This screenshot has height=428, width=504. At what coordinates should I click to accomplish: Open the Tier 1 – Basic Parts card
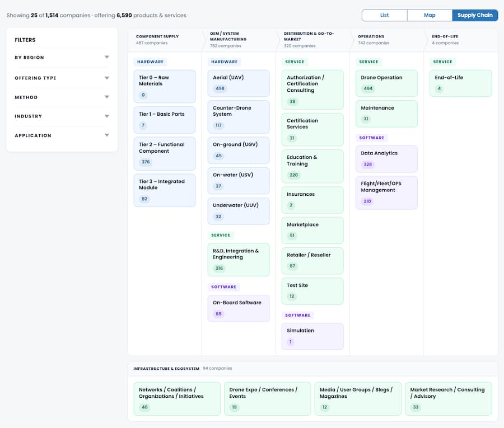pyautogui.click(x=165, y=120)
